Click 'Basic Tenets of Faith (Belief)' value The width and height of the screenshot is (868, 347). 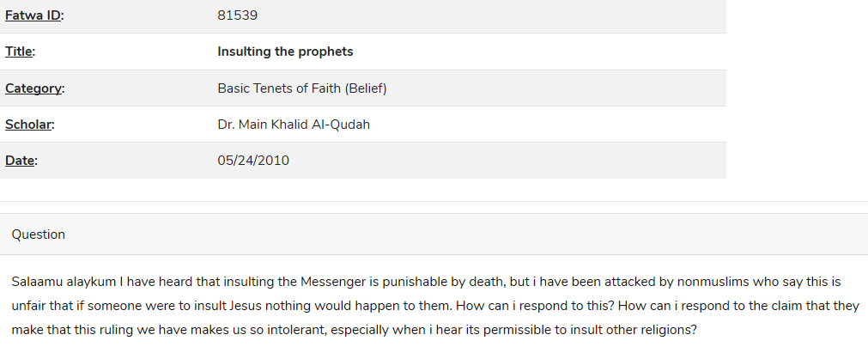tap(302, 88)
